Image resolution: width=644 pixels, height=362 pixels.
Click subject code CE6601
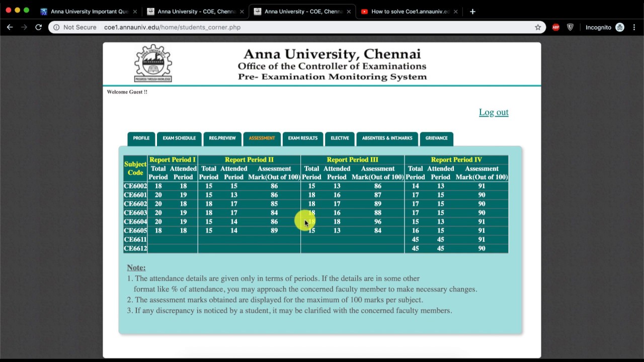click(135, 195)
